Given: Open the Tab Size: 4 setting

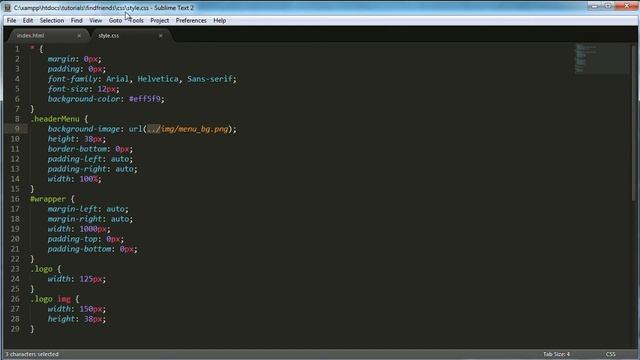Looking at the screenshot, I should tap(556, 354).
